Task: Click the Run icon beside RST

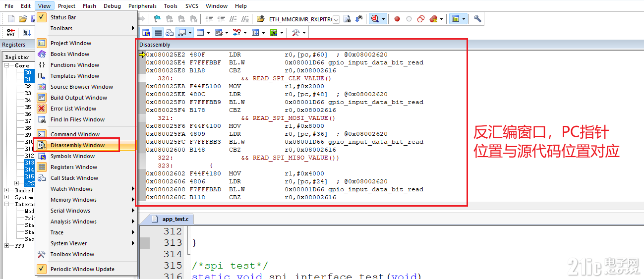Action: coord(26,33)
